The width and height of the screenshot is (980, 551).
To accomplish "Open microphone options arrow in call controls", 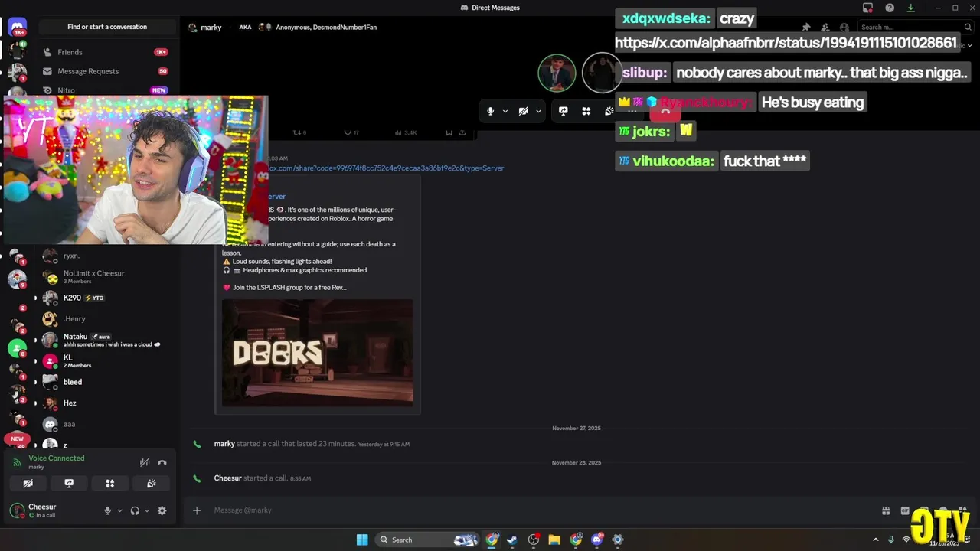I will click(x=505, y=111).
